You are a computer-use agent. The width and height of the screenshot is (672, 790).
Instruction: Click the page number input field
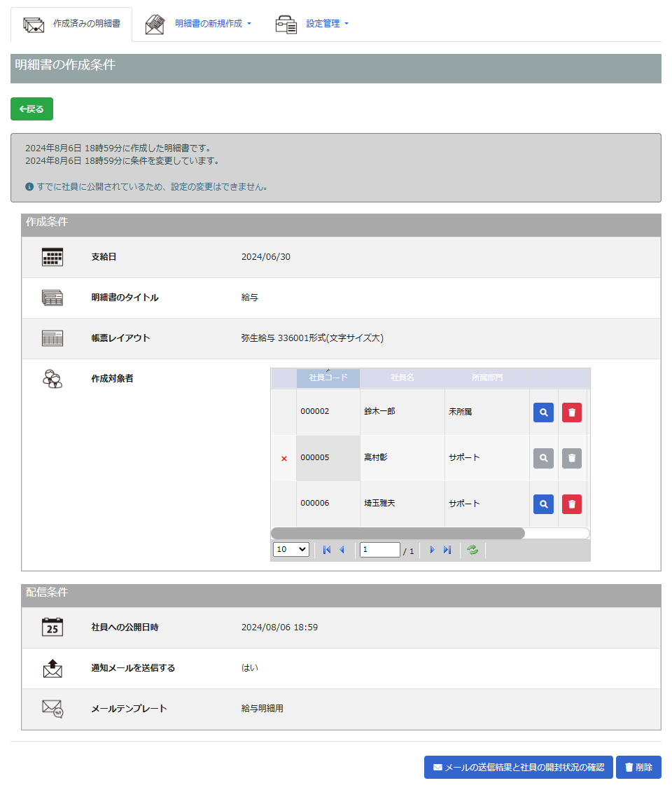click(x=379, y=550)
